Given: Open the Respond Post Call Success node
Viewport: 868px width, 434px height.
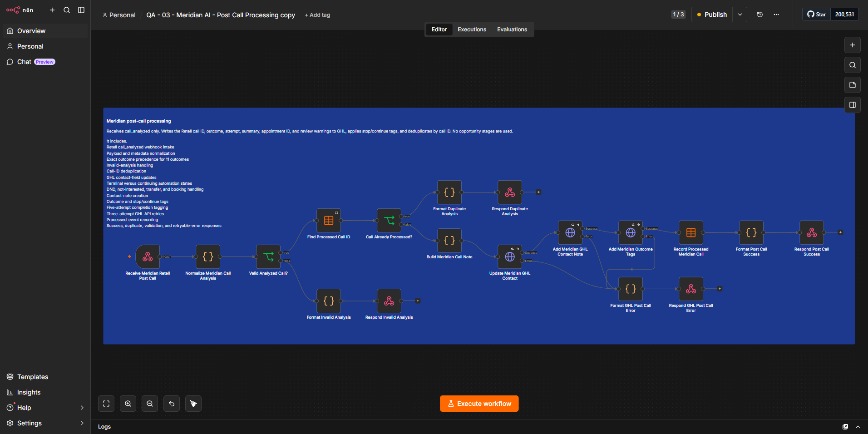Looking at the screenshot, I should pos(812,233).
